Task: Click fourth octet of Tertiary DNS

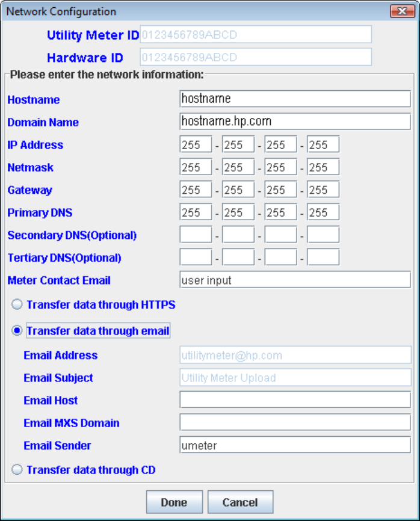Action: click(323, 257)
